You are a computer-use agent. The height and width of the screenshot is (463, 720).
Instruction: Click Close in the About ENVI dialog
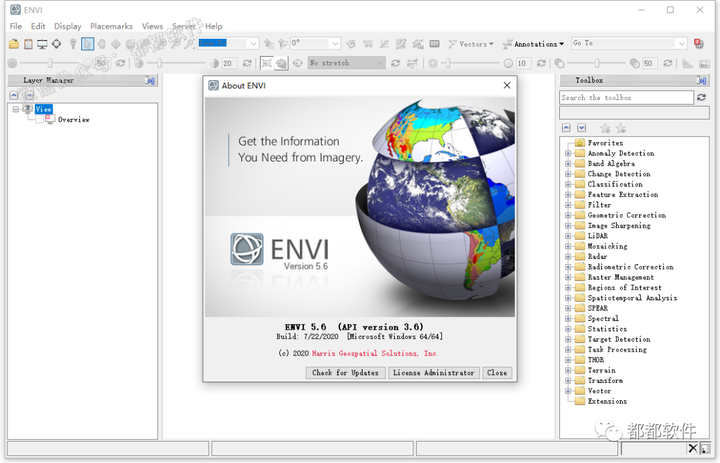[x=497, y=373]
